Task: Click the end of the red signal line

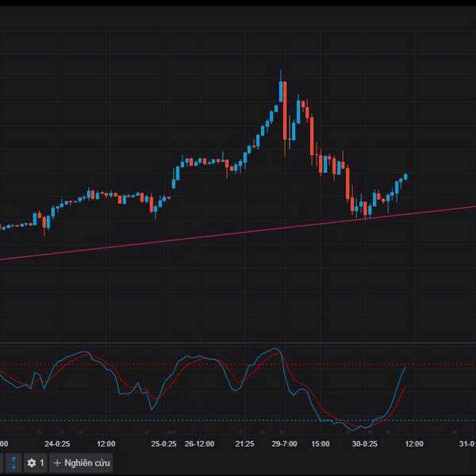Action: pyautogui.click(x=405, y=386)
